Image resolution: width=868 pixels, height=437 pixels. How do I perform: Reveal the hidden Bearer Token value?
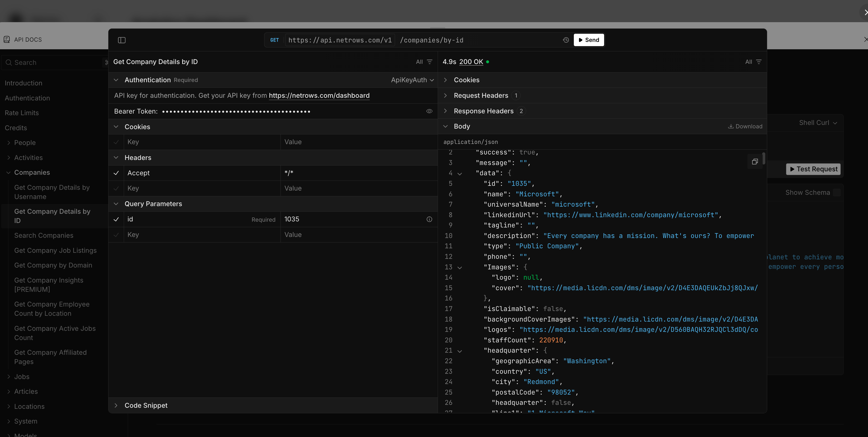[x=429, y=111]
